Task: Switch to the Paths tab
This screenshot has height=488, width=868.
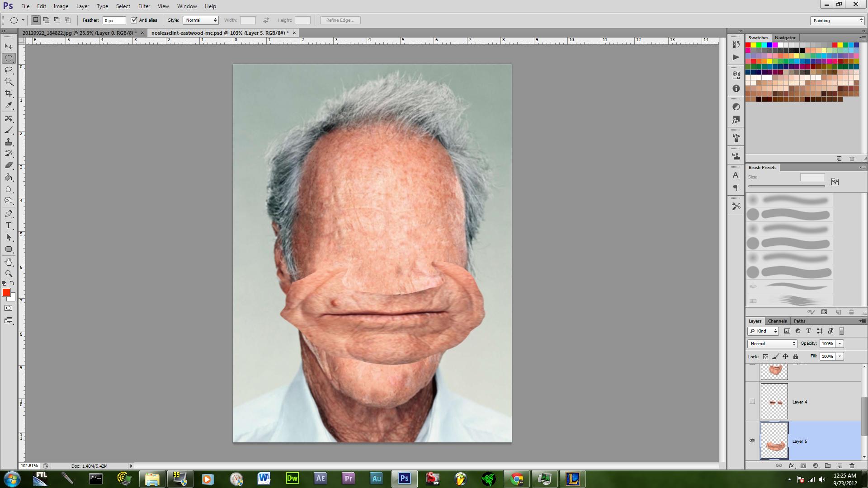Action: [799, 321]
